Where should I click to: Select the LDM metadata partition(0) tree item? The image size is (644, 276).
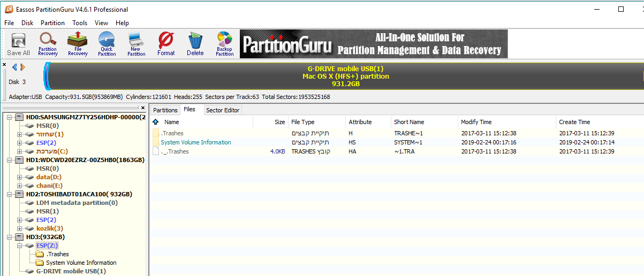pyautogui.click(x=77, y=203)
